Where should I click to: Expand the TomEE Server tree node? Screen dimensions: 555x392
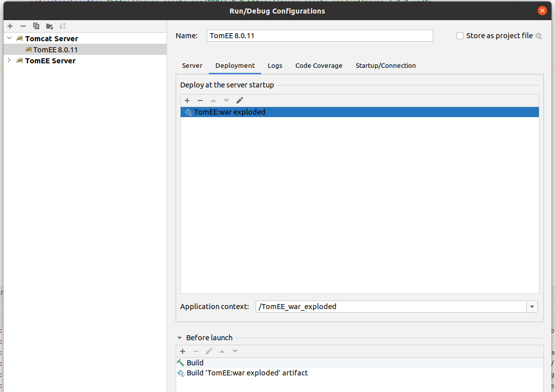point(9,60)
